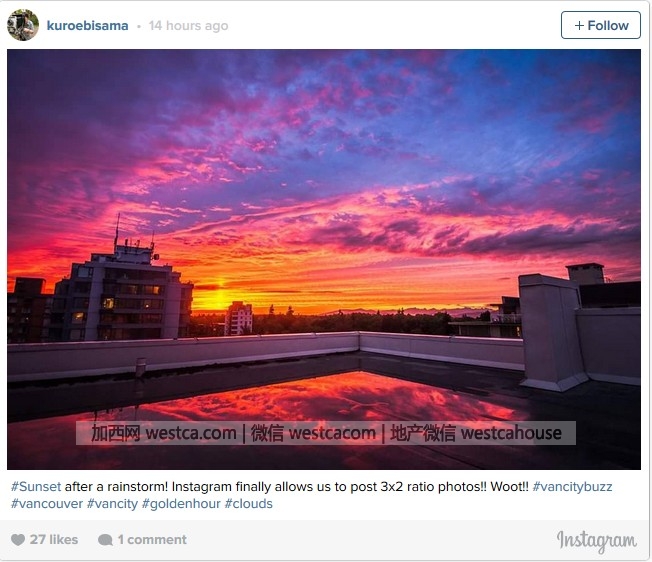Open the #vancouver hashtag link

[47, 503]
